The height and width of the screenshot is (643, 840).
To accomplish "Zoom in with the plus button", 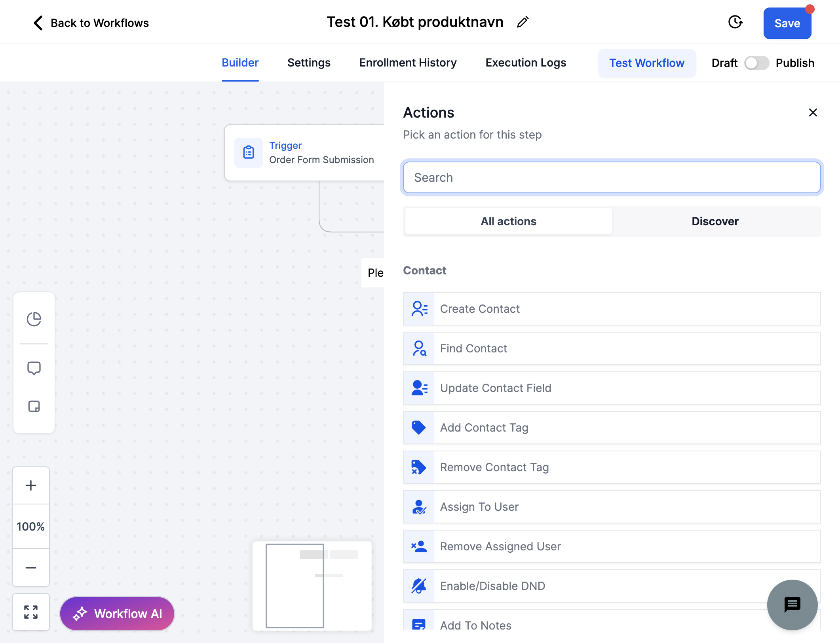I will [31, 485].
